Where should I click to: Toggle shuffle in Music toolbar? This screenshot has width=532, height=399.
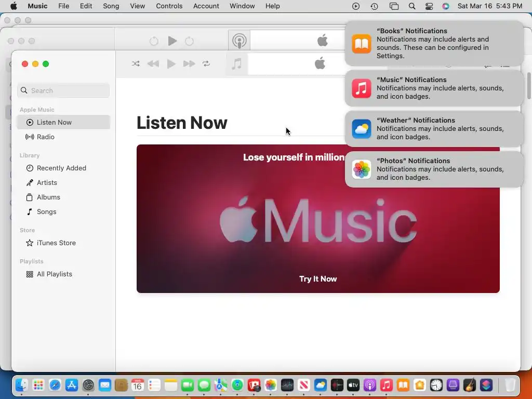pyautogui.click(x=136, y=64)
